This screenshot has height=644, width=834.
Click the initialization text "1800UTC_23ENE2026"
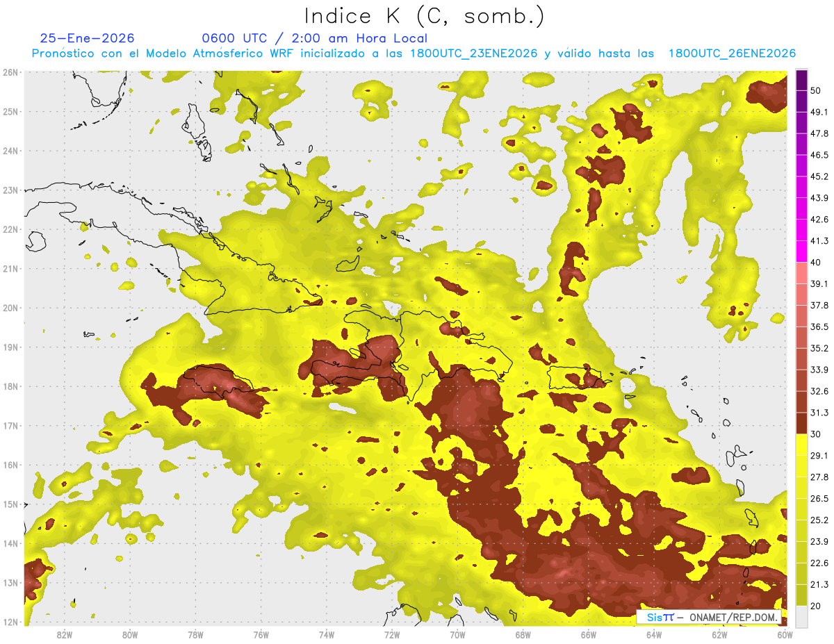pos(474,53)
